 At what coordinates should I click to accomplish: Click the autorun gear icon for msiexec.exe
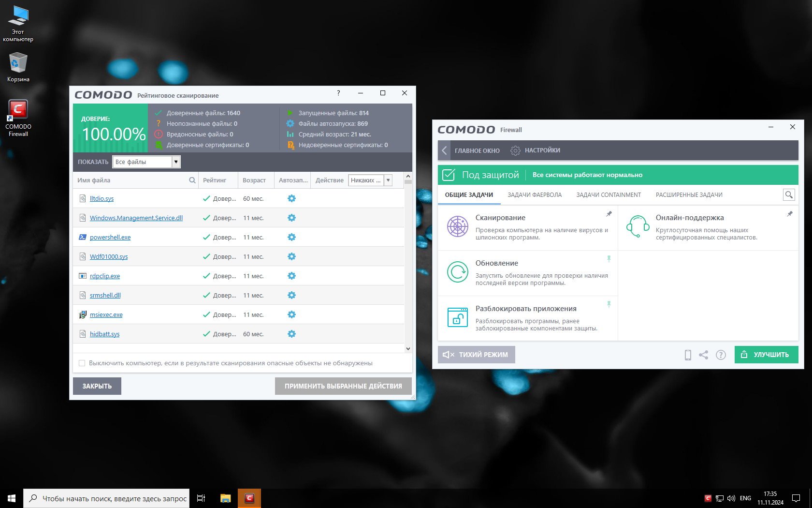(291, 314)
